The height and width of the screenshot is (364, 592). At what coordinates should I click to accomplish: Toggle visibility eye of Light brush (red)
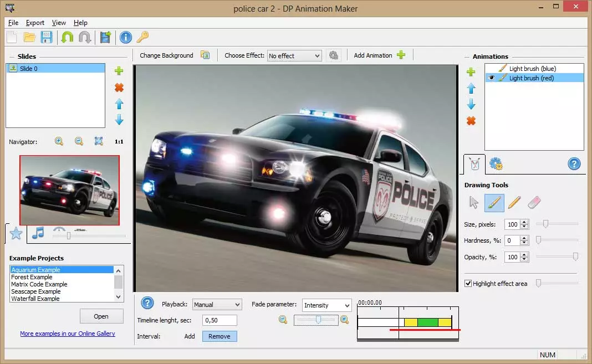(491, 78)
